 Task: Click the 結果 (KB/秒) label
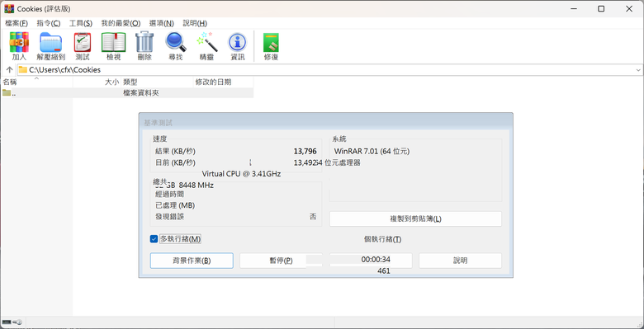(175, 152)
